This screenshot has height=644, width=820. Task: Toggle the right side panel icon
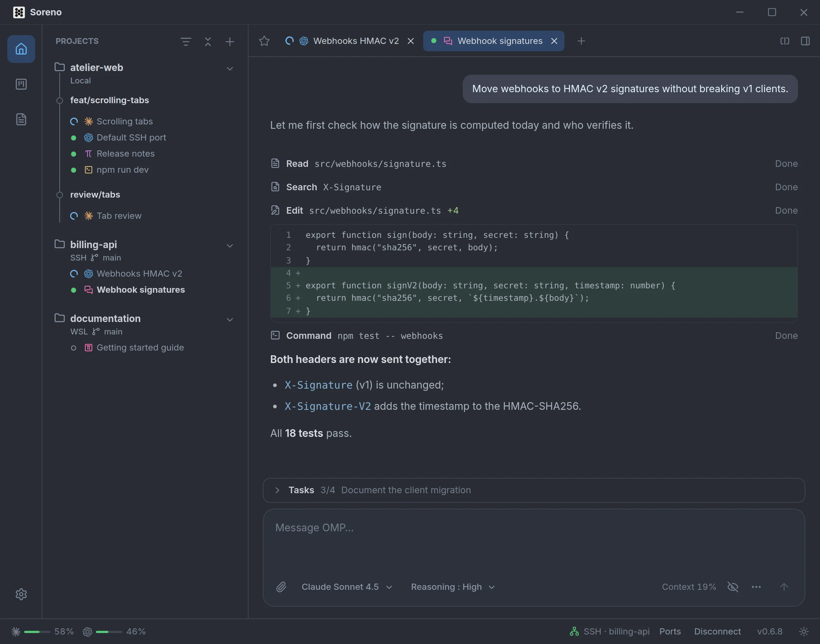[x=805, y=41]
